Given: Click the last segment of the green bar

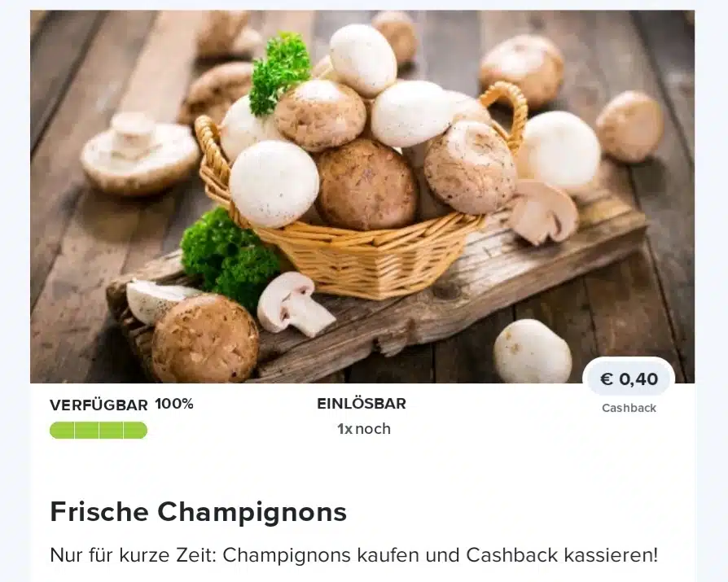Looking at the screenshot, I should [x=135, y=431].
